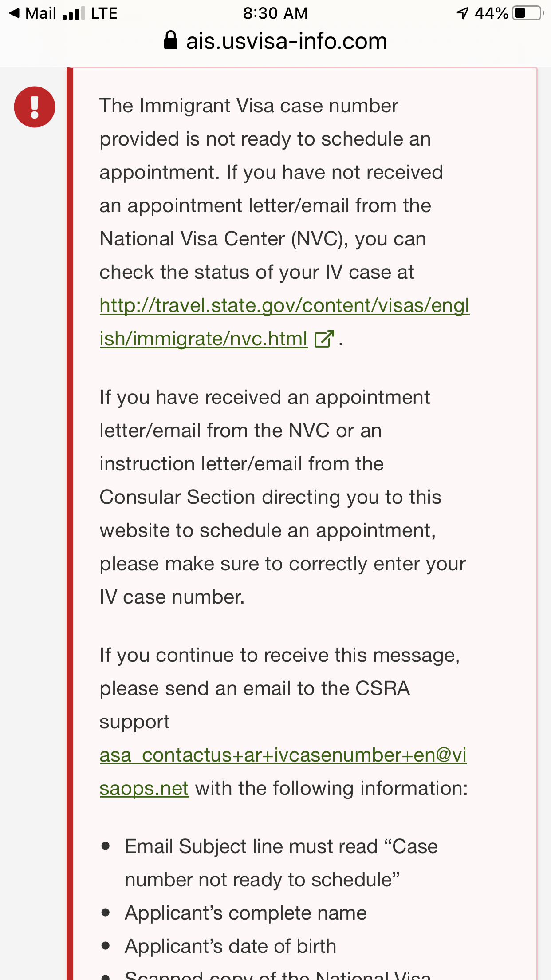This screenshot has height=980, width=551.
Task: Tap the 8:30 AM clock in the status bar
Action: pos(275,13)
